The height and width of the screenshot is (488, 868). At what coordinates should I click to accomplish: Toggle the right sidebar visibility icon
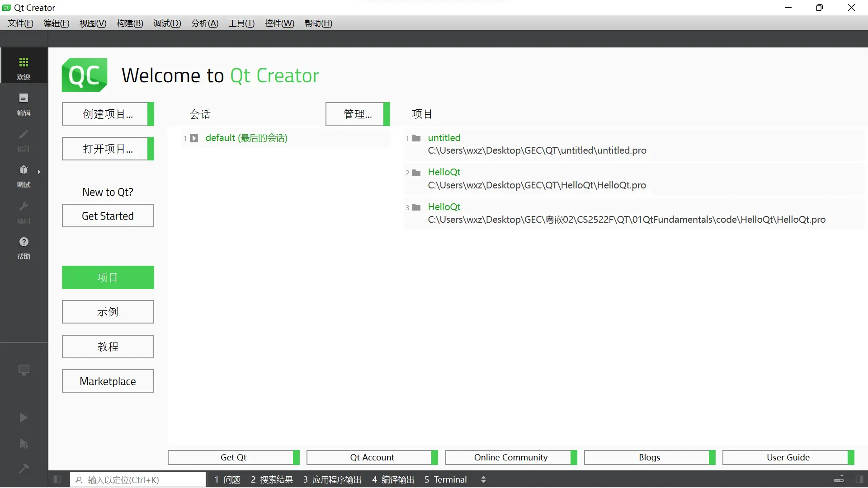coord(859,479)
